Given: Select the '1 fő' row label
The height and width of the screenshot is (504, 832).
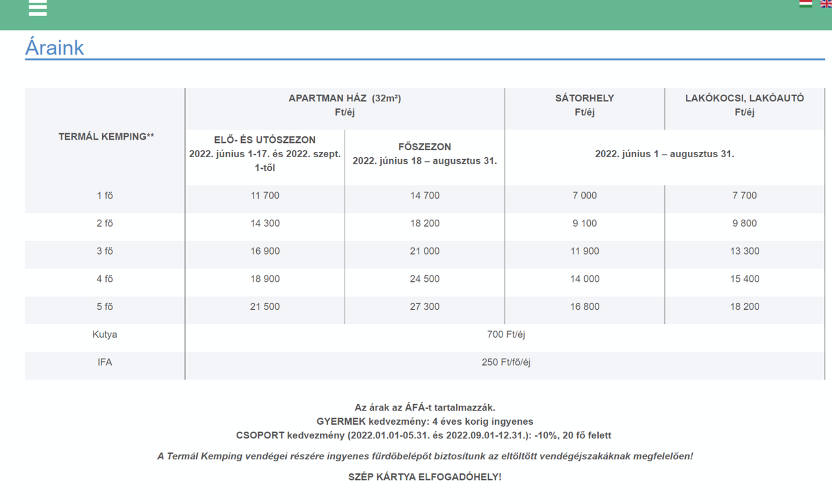Looking at the screenshot, I should (x=105, y=195).
